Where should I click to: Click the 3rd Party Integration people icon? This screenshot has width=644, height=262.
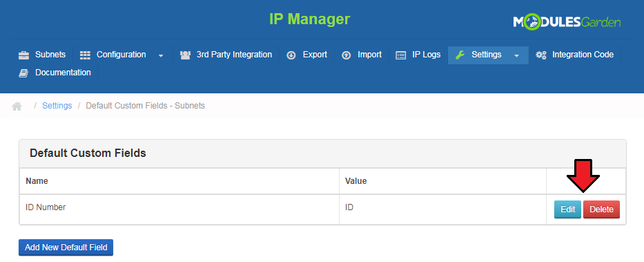pos(185,55)
